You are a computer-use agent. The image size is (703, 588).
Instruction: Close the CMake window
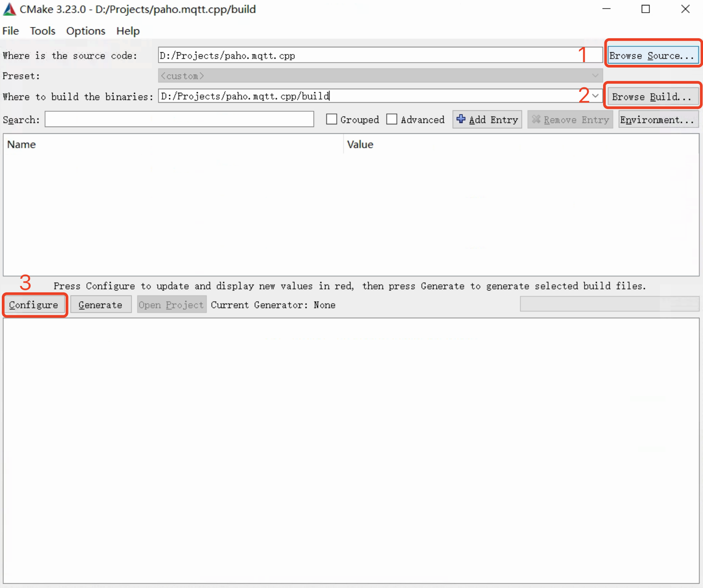pyautogui.click(x=685, y=9)
